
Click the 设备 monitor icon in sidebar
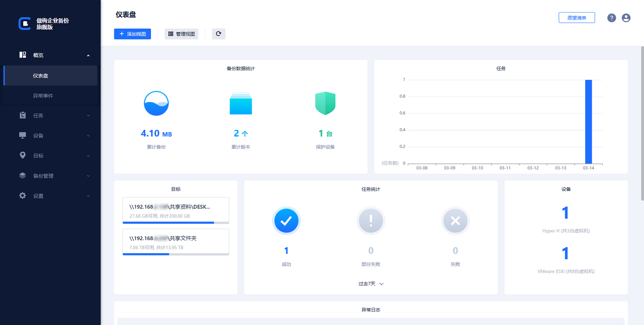[x=23, y=135]
